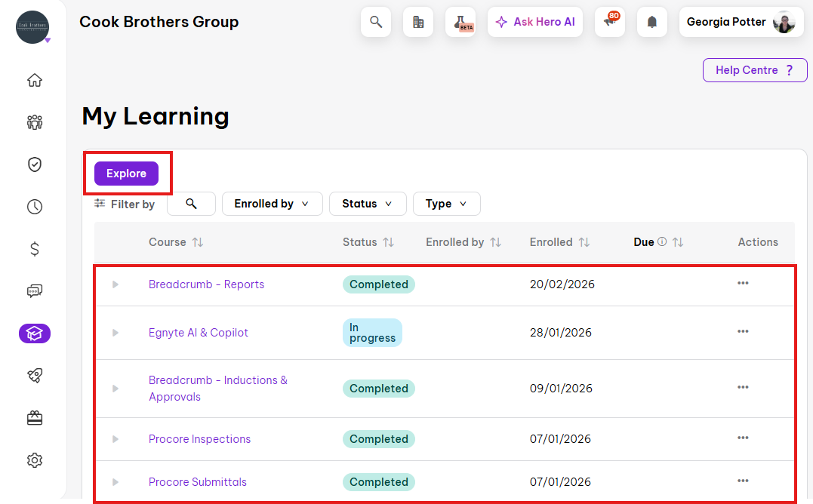The width and height of the screenshot is (813, 504).
Task: Click Completed badge for Breadcrumb - Reports
Action: point(378,284)
